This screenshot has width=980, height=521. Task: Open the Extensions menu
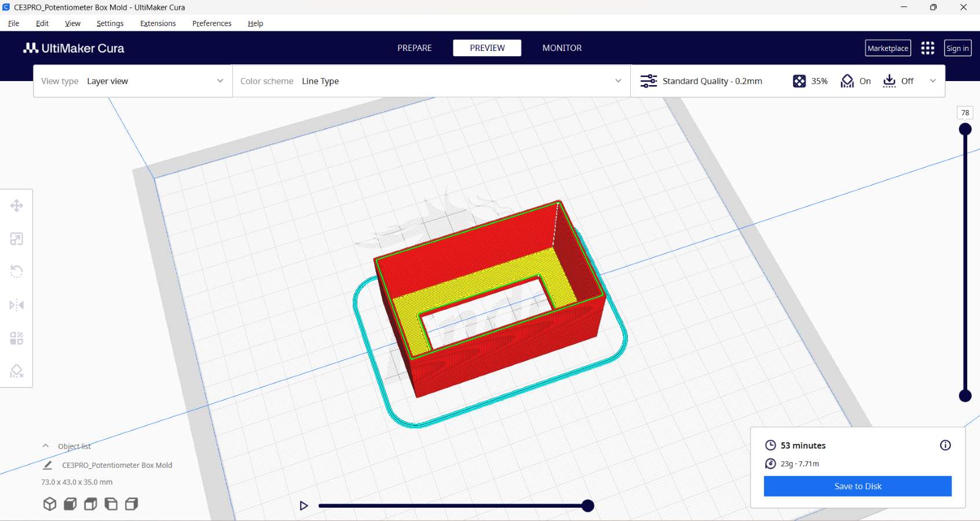click(x=158, y=23)
